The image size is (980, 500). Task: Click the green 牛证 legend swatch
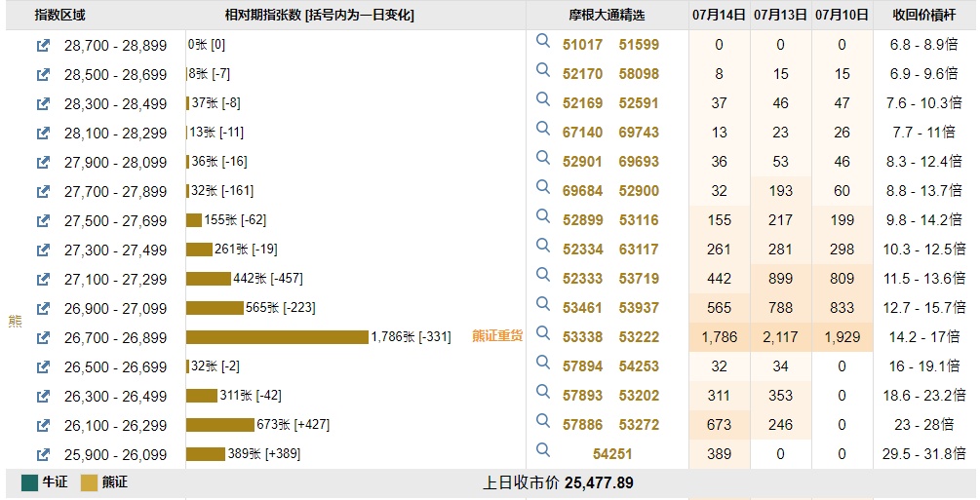[x=29, y=483]
